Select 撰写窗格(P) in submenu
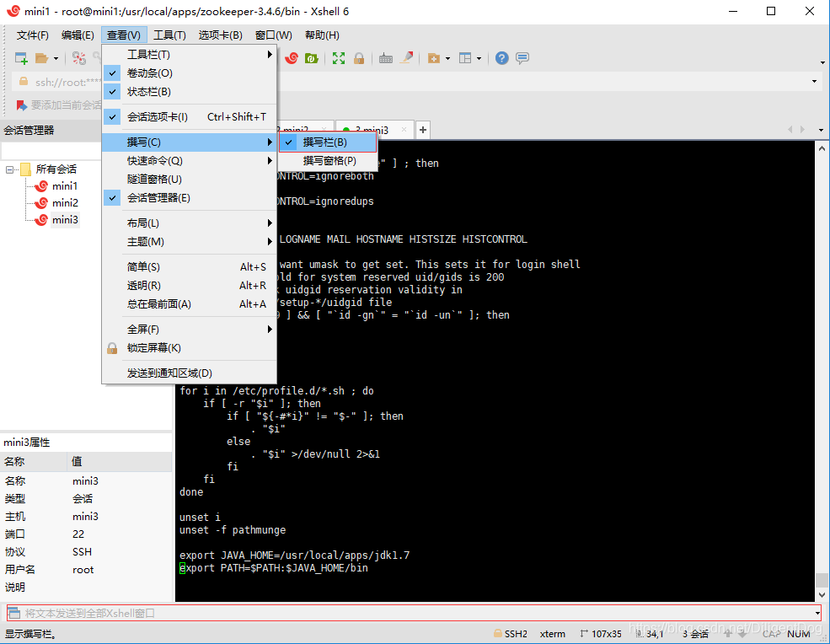The height and width of the screenshot is (644, 830). 328,161
